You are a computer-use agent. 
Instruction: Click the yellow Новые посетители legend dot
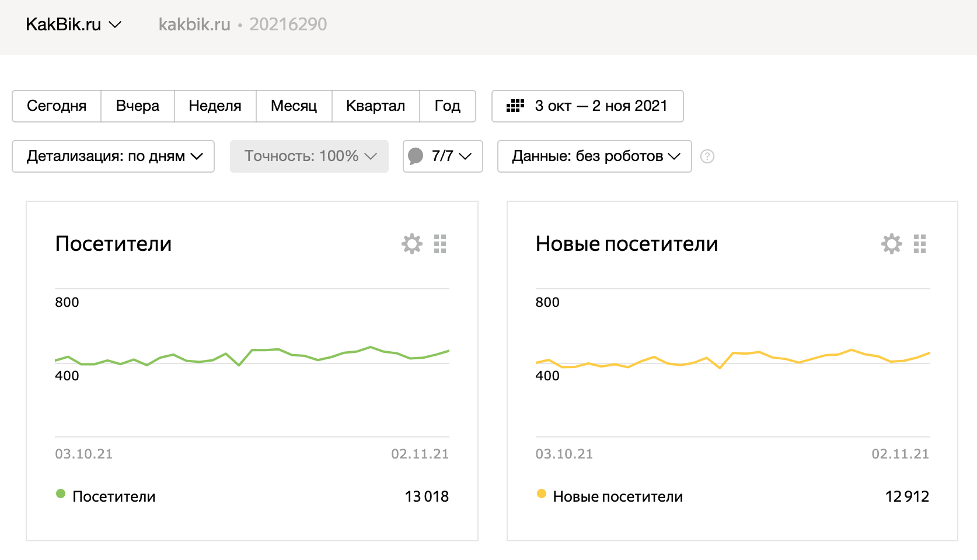[x=542, y=494]
